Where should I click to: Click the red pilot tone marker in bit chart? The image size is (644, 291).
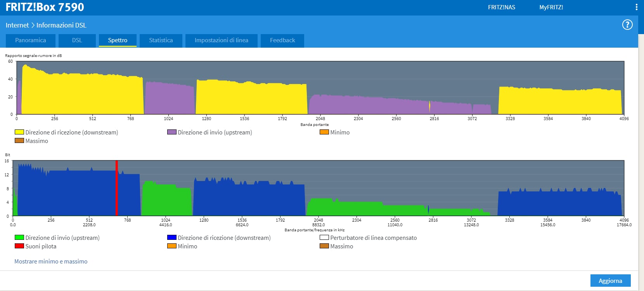tap(116, 188)
